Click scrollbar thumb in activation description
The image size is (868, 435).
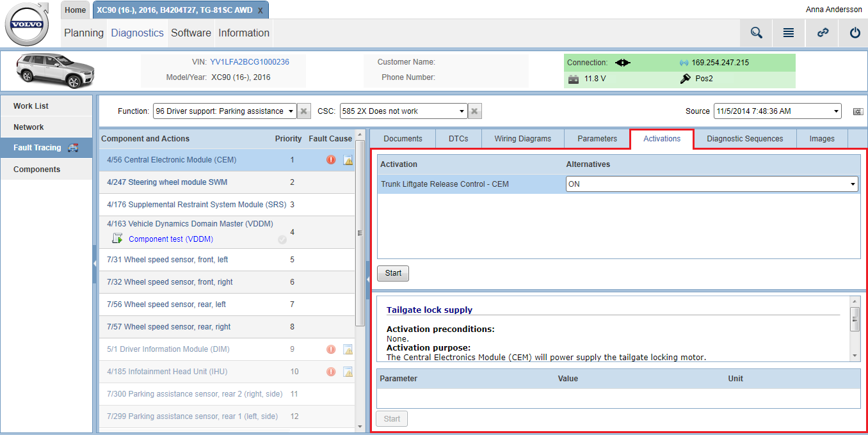[x=855, y=319]
